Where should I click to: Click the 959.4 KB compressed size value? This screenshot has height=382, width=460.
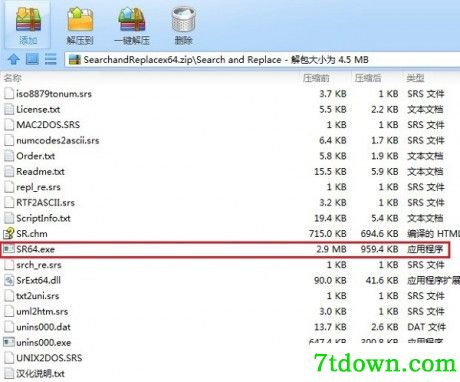[x=379, y=249]
